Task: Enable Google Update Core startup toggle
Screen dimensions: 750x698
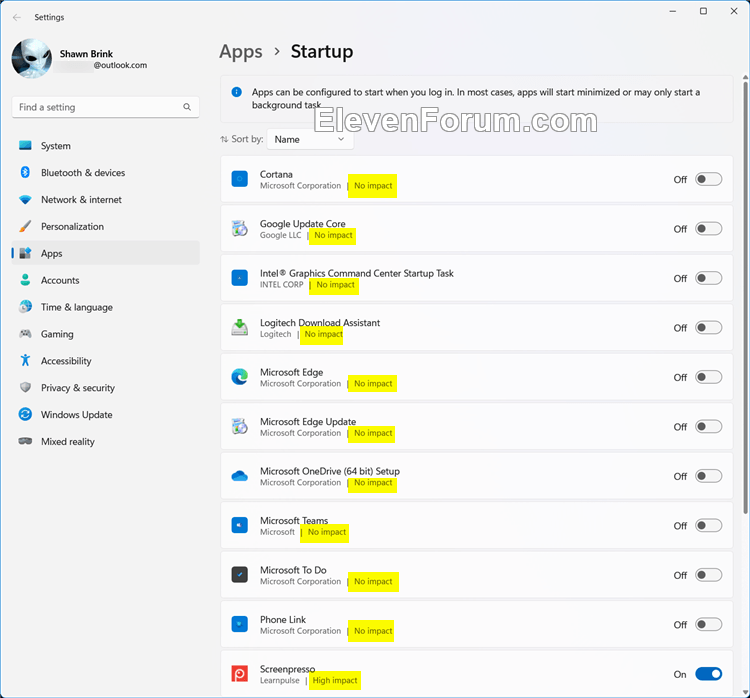Action: point(708,229)
